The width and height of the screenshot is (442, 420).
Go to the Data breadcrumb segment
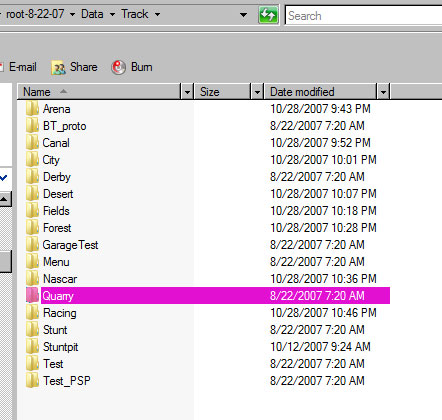point(92,14)
